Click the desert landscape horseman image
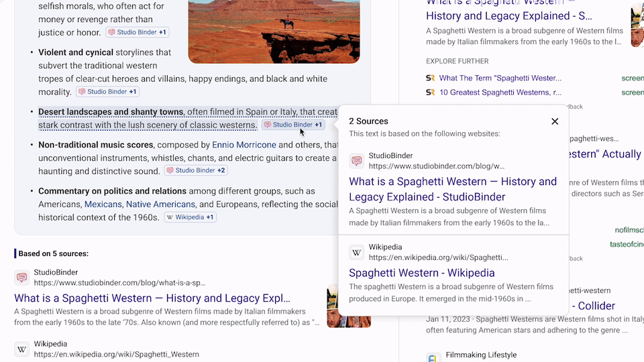The image size is (644, 362). [274, 32]
